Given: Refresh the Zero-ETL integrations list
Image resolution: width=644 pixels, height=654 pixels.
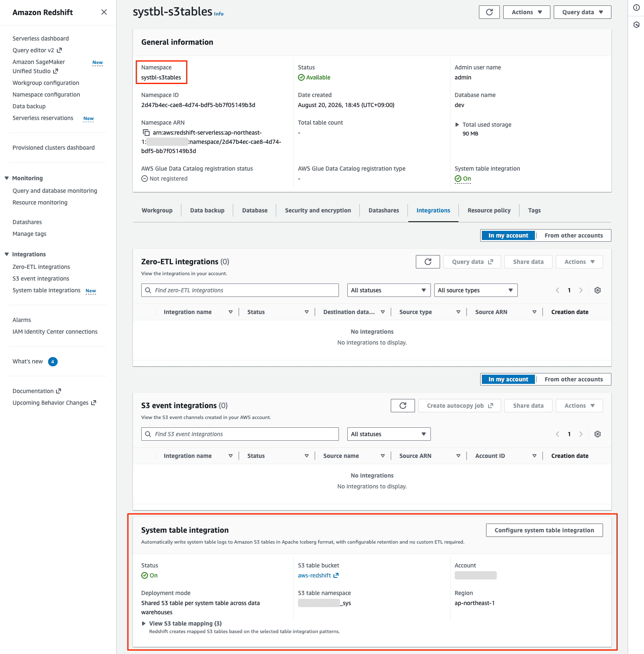Looking at the screenshot, I should point(428,262).
